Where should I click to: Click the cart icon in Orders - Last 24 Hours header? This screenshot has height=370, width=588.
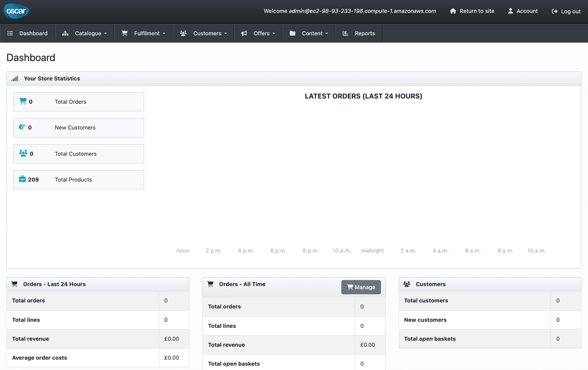coord(15,284)
